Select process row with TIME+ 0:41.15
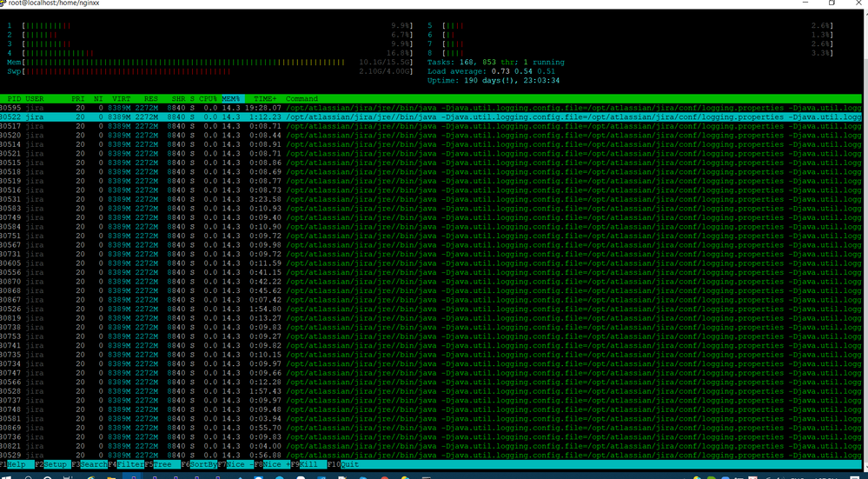 (x=431, y=272)
